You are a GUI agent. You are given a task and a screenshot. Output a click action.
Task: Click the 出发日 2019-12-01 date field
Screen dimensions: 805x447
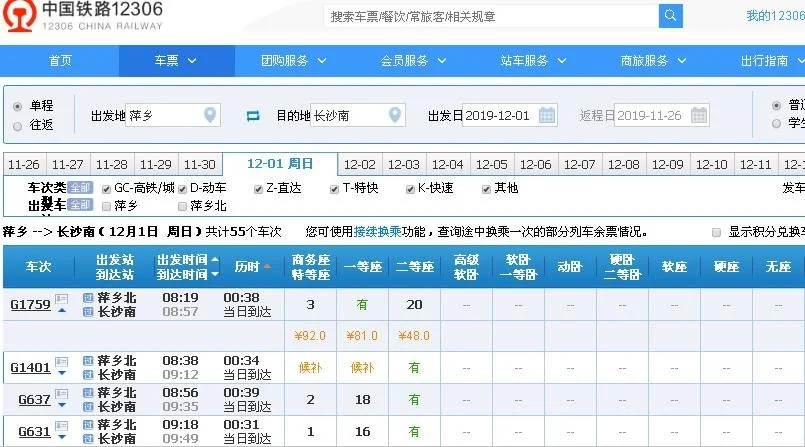pos(510,115)
